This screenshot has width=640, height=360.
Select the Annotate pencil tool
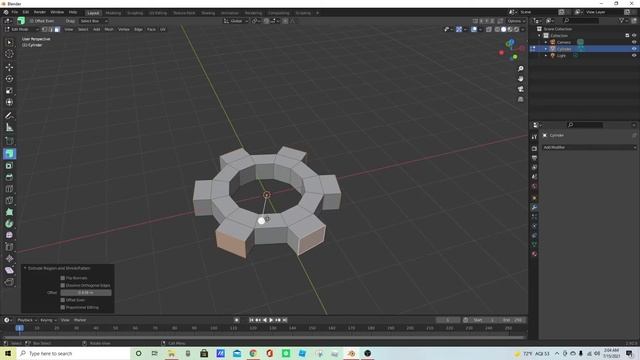[9, 116]
